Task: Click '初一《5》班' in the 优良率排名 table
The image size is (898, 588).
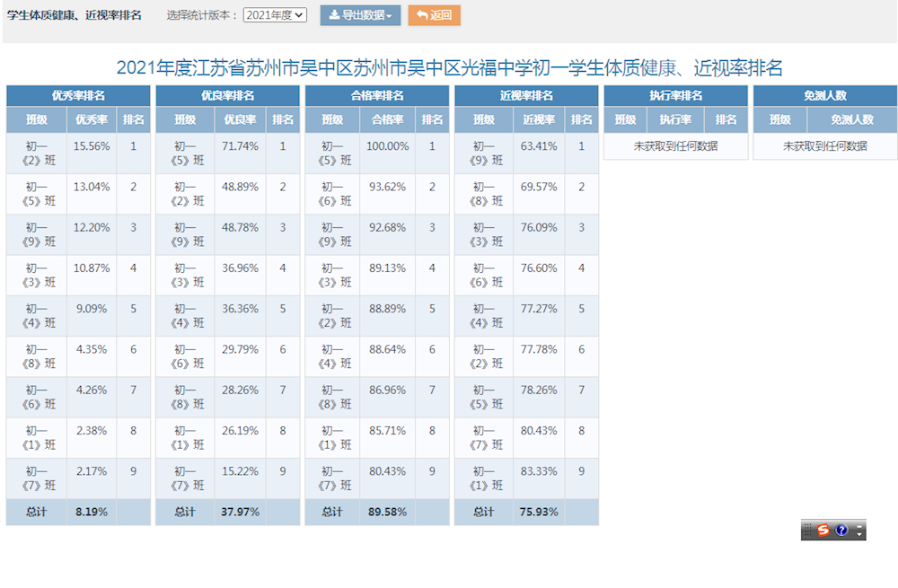Action: (186, 154)
